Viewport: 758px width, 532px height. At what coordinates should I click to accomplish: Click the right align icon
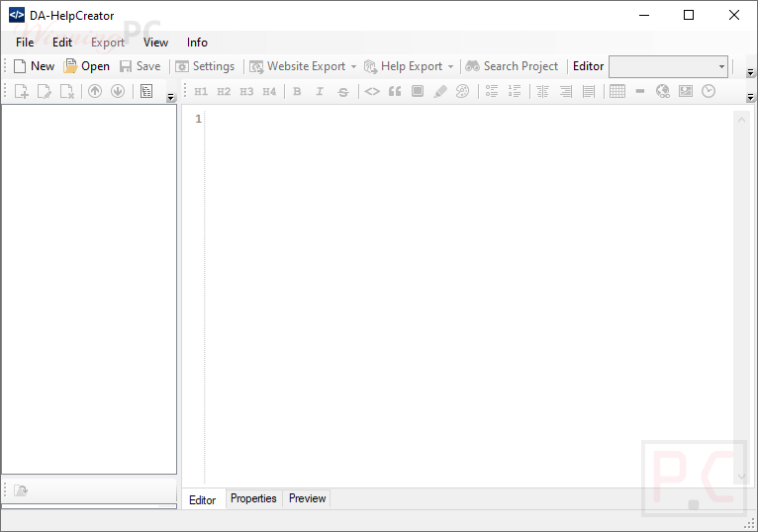[566, 91]
